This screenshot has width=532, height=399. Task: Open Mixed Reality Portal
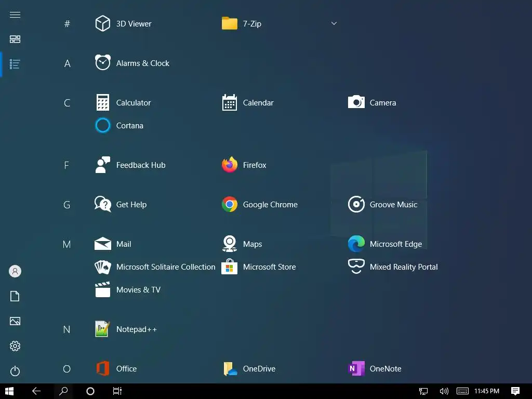click(x=393, y=267)
